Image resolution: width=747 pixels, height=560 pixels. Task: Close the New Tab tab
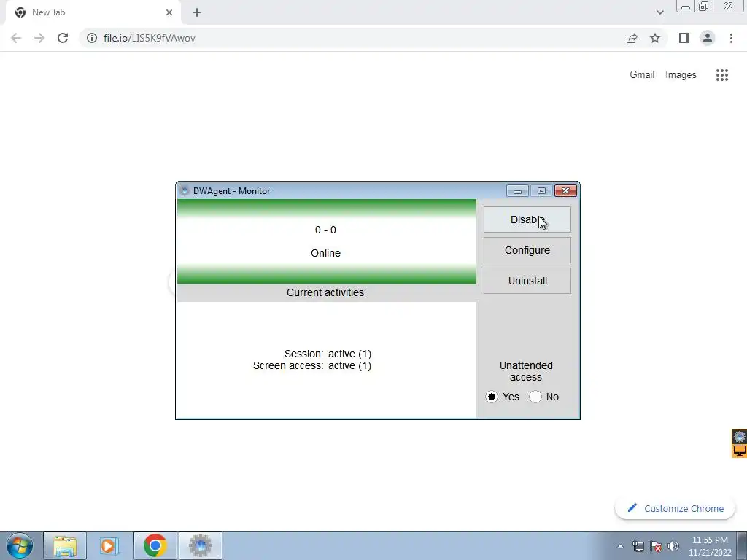point(169,12)
